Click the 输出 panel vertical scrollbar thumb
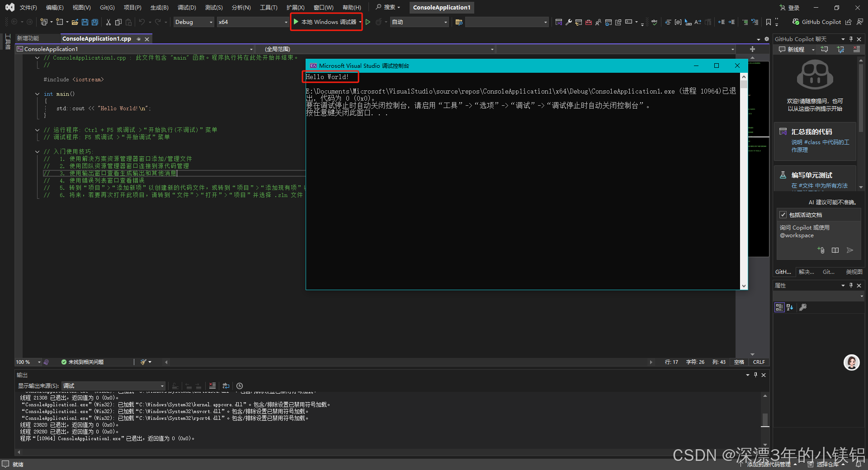This screenshot has height=470, width=868. (765, 420)
